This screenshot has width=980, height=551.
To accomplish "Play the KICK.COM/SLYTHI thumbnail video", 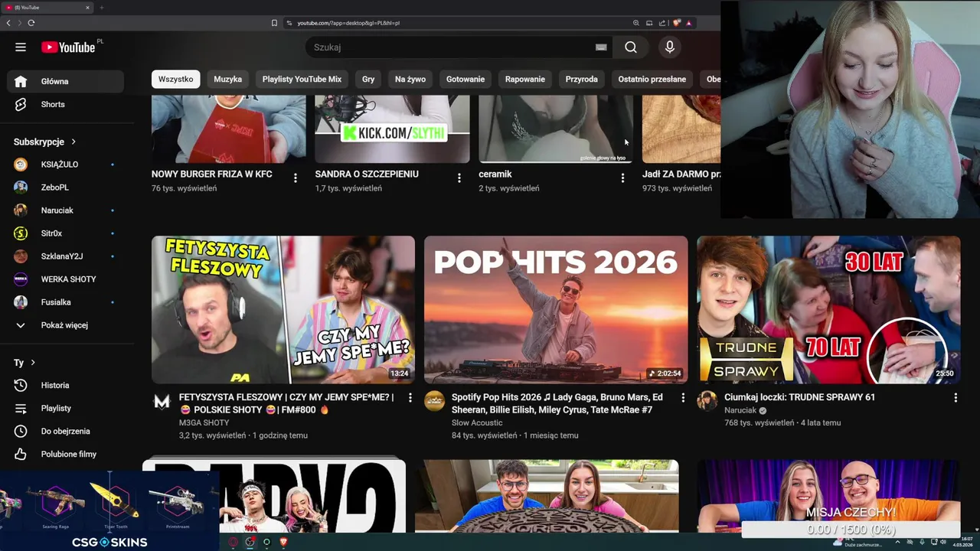I will click(x=392, y=129).
